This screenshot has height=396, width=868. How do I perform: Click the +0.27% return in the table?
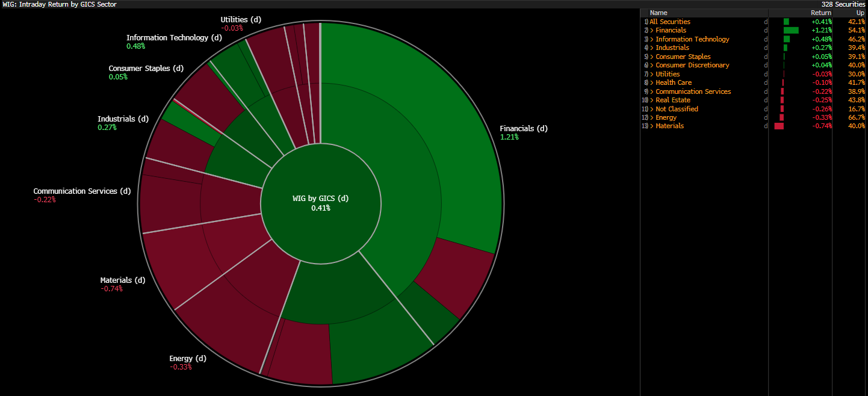(822, 48)
